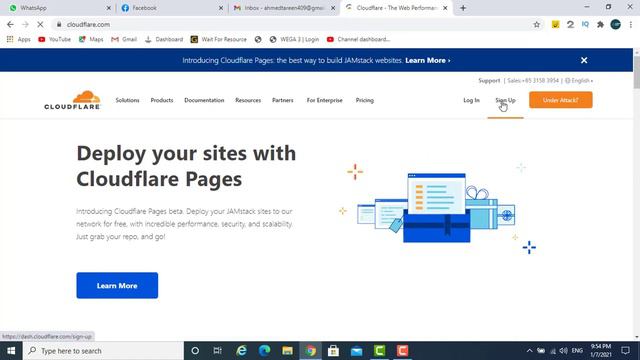Open the notification center icon
This screenshot has height=360, width=640.
(x=625, y=351)
